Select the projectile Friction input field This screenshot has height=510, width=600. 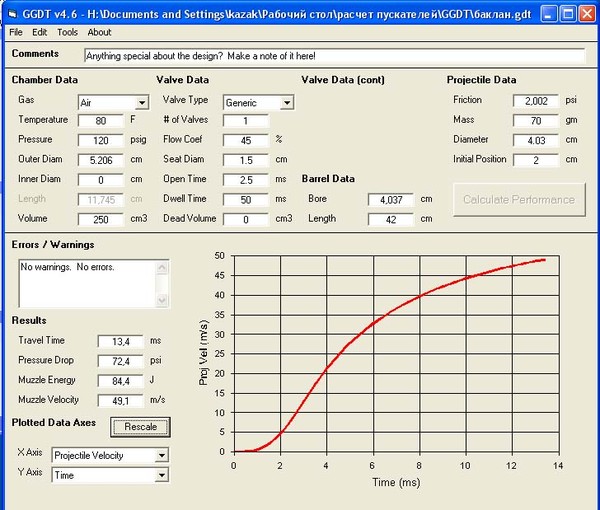point(536,101)
